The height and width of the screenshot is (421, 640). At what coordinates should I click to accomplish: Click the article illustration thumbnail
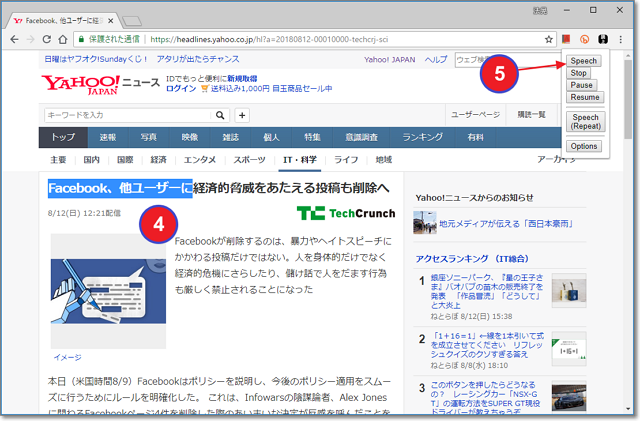coord(107,290)
